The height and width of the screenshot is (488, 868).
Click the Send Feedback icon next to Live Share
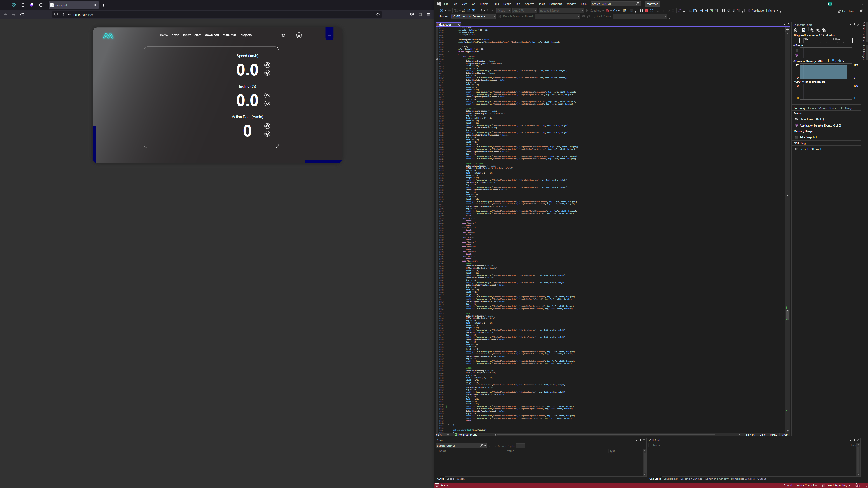click(862, 11)
